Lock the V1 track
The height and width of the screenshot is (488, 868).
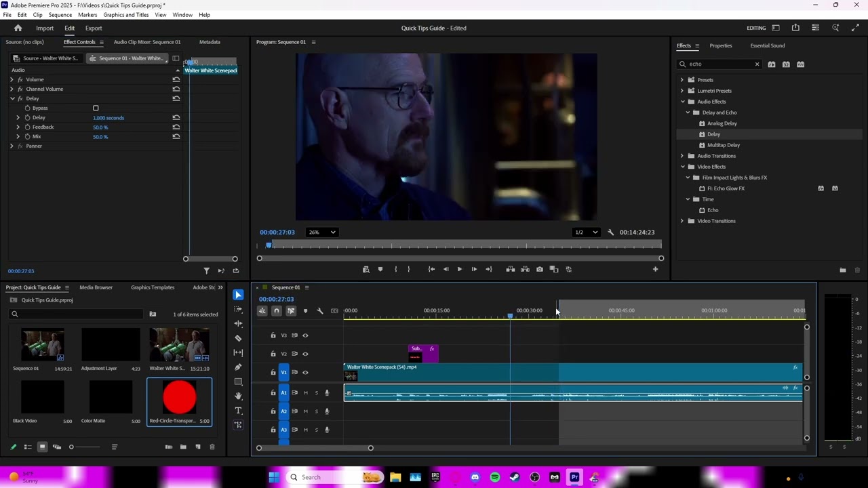pyautogui.click(x=273, y=372)
